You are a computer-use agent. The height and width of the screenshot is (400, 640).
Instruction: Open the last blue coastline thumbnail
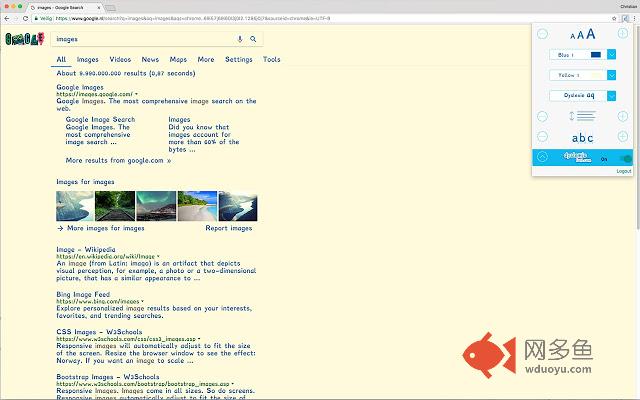pyautogui.click(x=238, y=206)
